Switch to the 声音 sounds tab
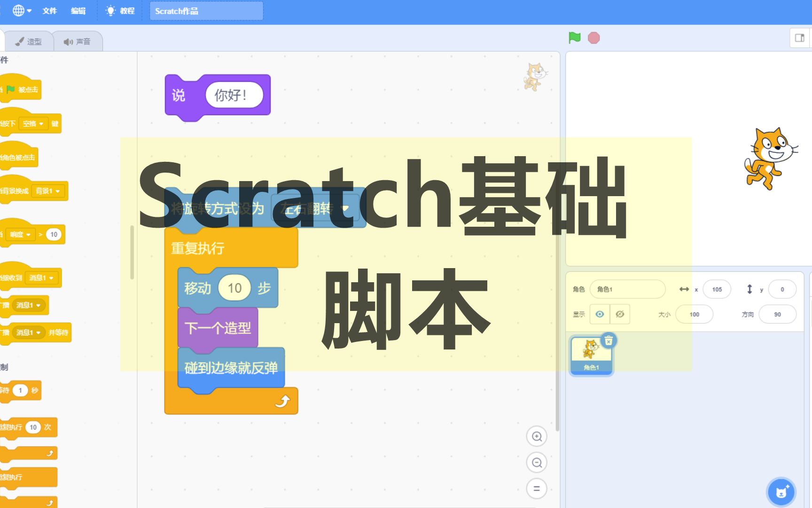This screenshot has width=812, height=508. [77, 41]
